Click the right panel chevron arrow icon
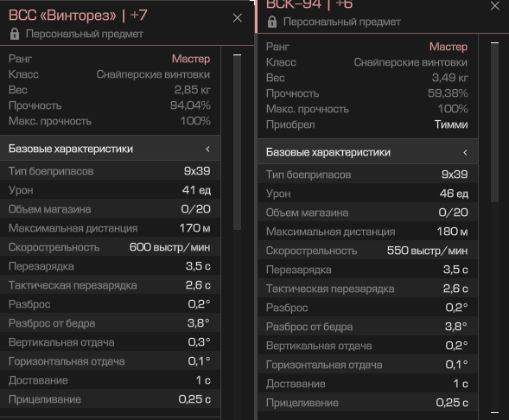509x420 pixels. point(465,153)
